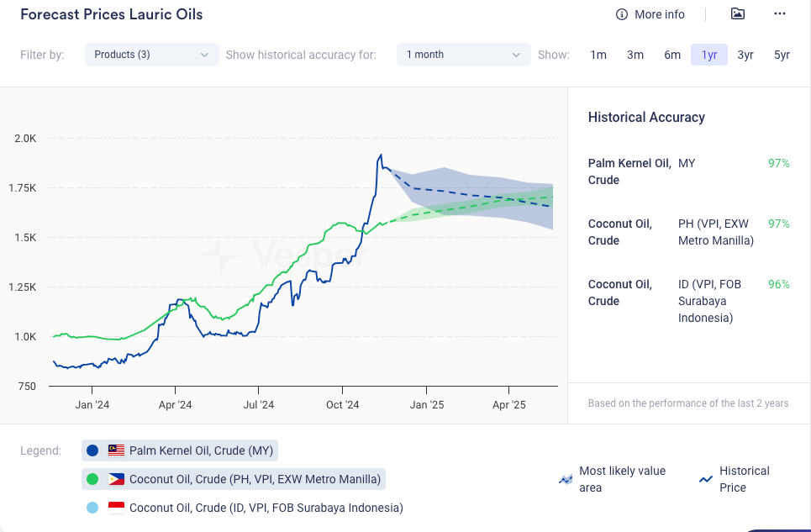The height and width of the screenshot is (532, 811).
Task: Click the Malaysia flag icon in legend
Action: (116, 450)
